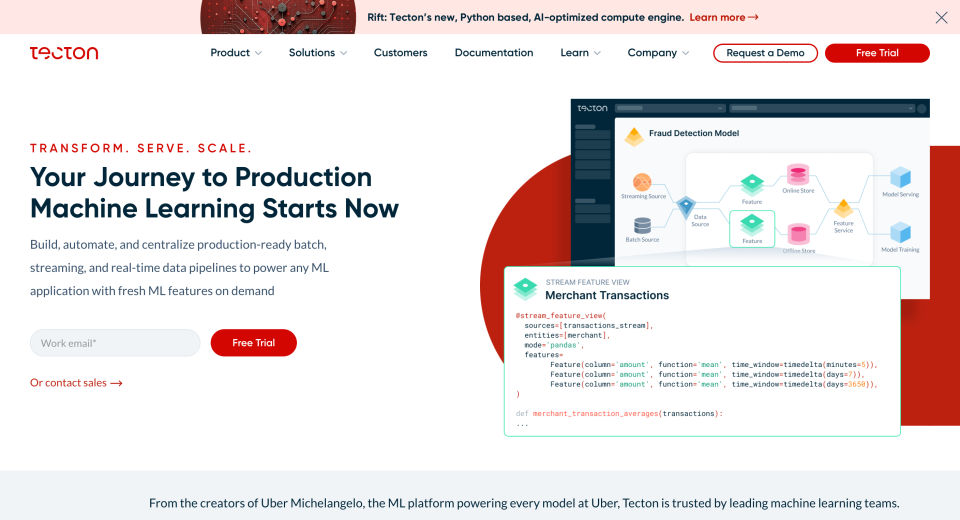
Task: Click the Stream Feature View layers icon
Action: 525,289
